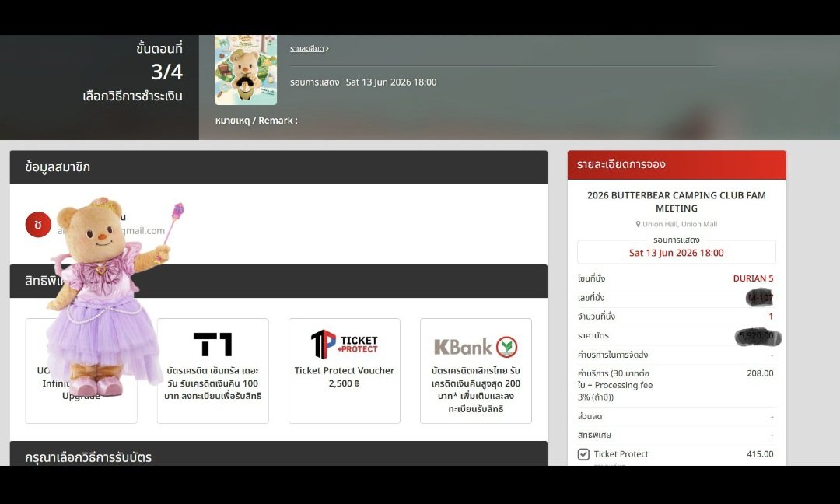Click the Union Hall location pin icon
Screen dimensions: 840x504
pyautogui.click(x=638, y=224)
